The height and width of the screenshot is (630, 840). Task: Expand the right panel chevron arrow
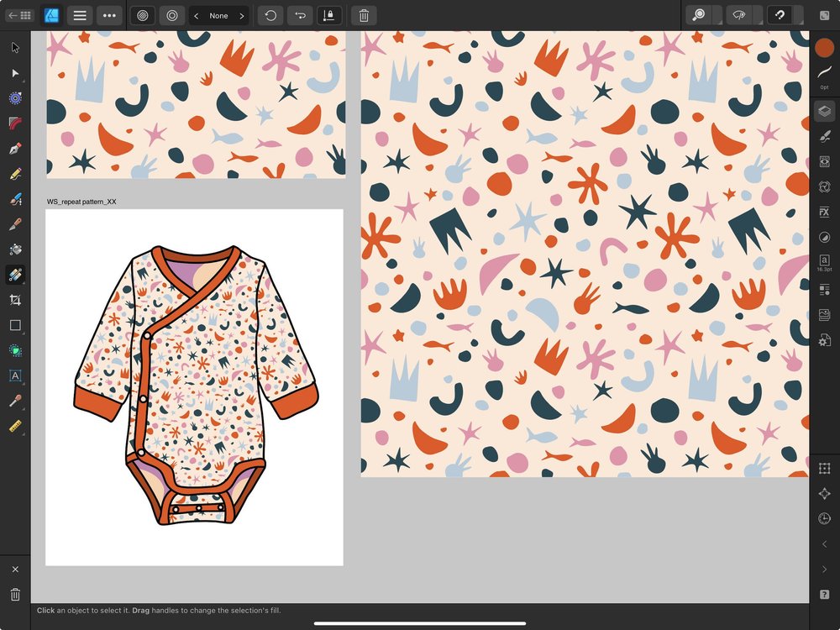824,569
